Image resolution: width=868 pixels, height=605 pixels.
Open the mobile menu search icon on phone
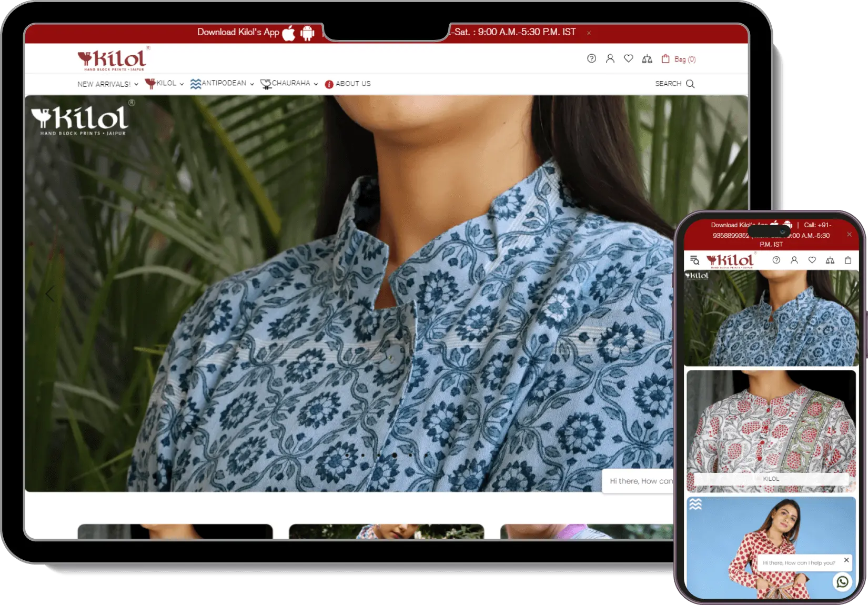click(x=694, y=260)
